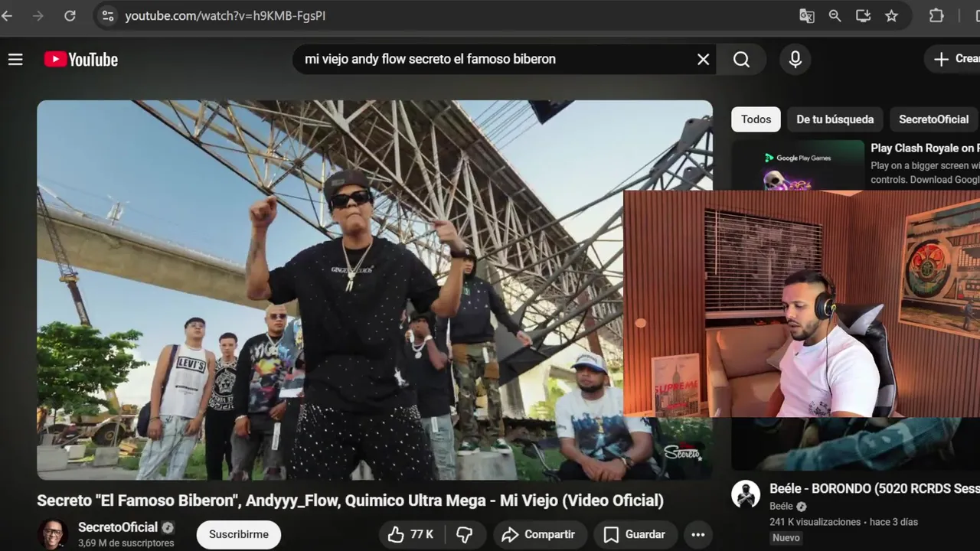Go back in the browser
The width and height of the screenshot is (980, 551).
coord(8,15)
